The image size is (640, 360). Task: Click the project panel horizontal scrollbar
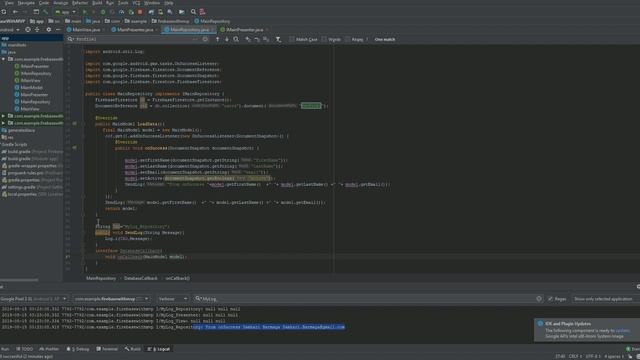click(x=19, y=280)
